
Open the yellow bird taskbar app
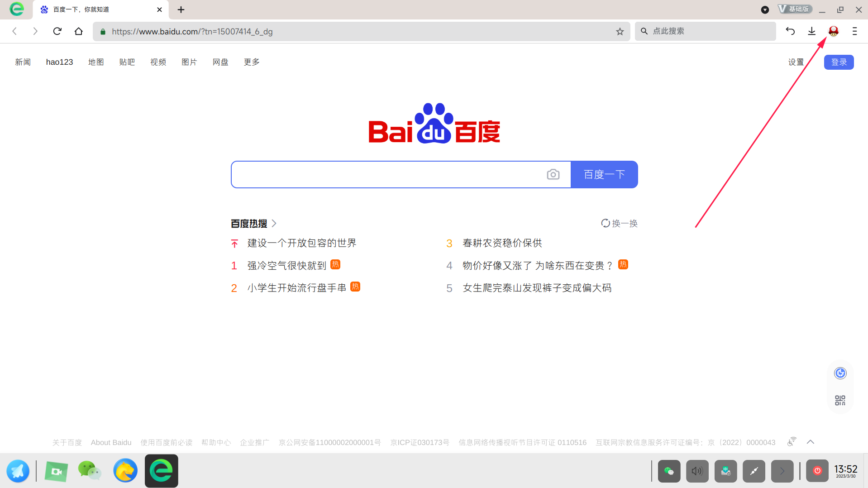point(125,471)
